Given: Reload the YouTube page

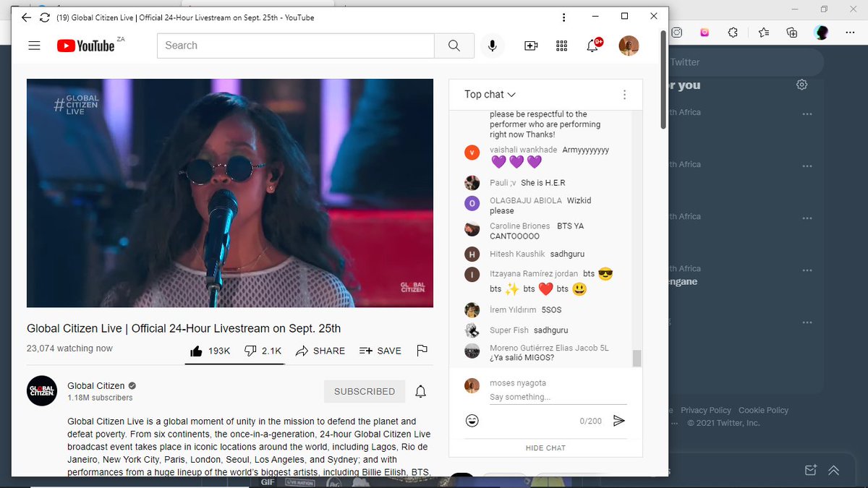Looking at the screenshot, I should coord(45,17).
